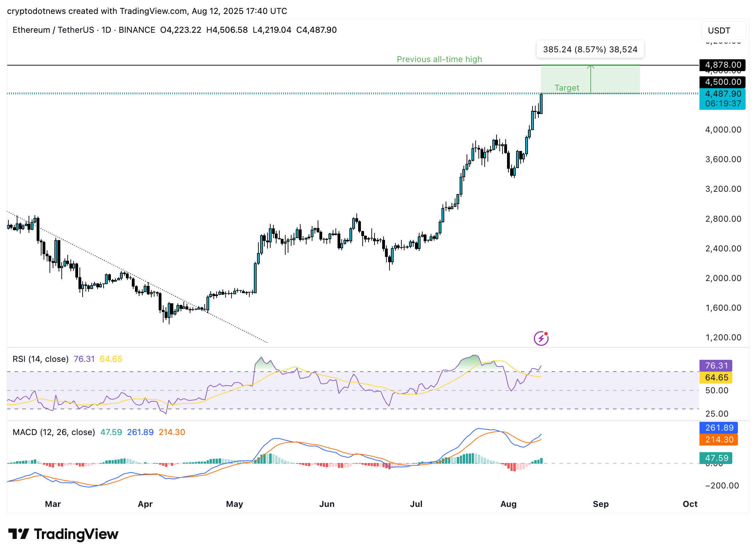756x555 pixels.
Task: Click the cyan current price label
Action: (722, 94)
